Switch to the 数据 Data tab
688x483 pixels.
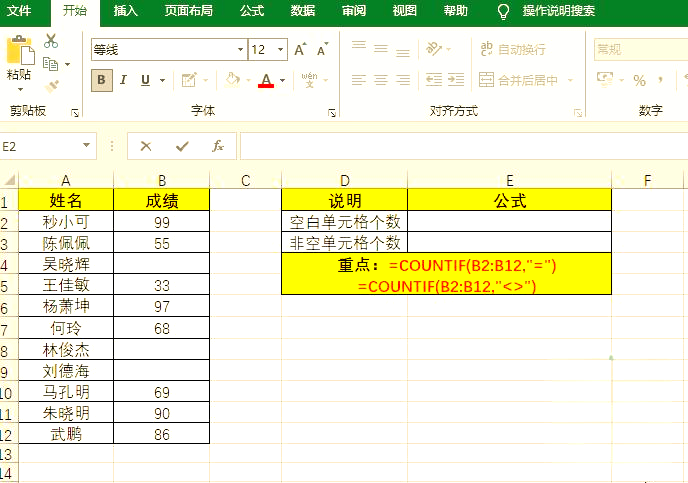point(303,11)
